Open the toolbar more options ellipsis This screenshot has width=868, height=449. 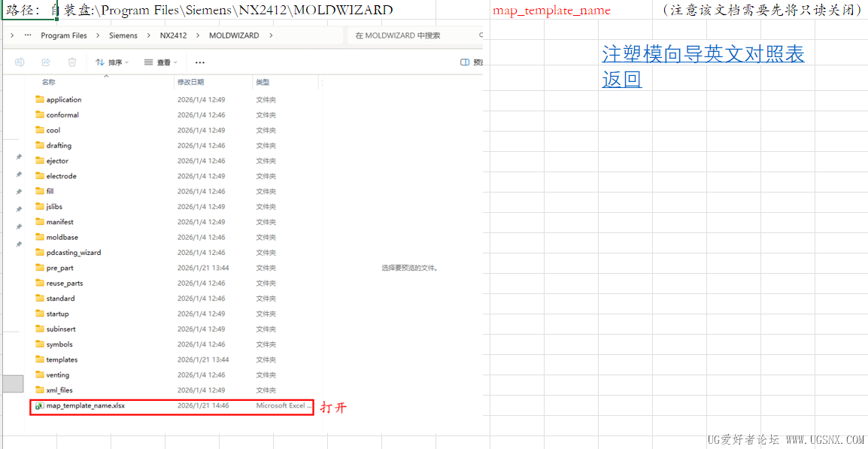click(200, 62)
